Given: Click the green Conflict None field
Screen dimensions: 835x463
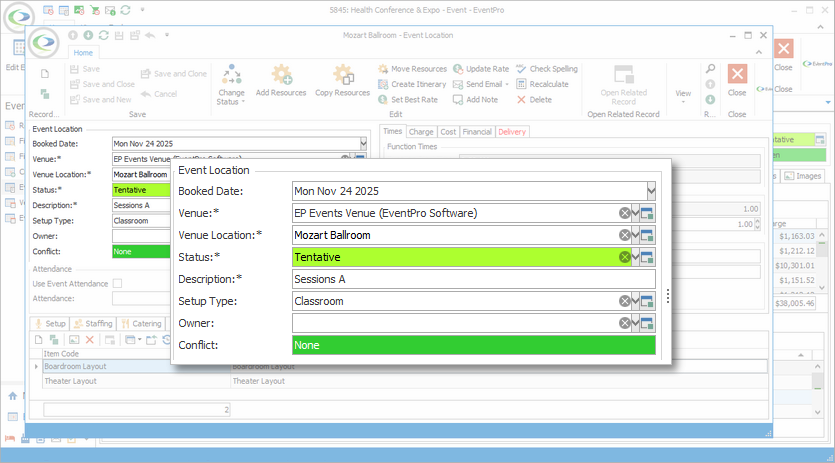Looking at the screenshot, I should pos(474,345).
